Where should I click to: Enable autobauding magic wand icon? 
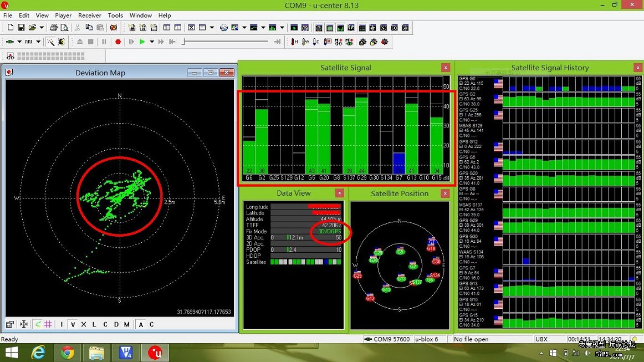50,42
